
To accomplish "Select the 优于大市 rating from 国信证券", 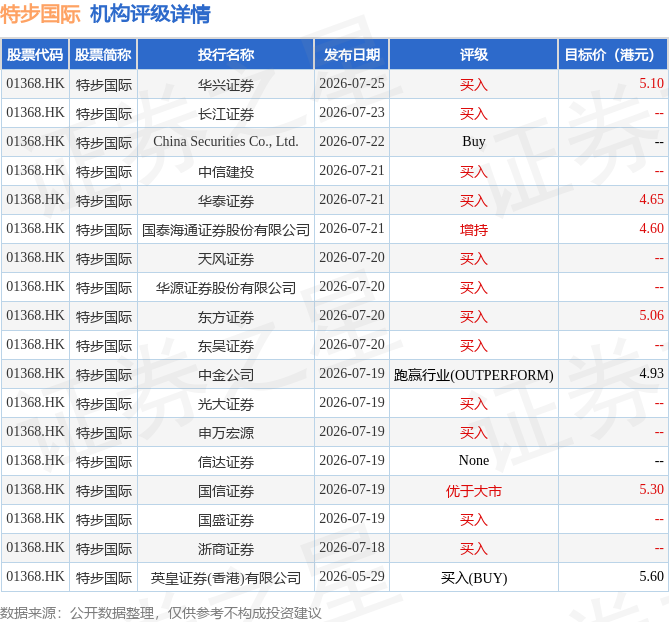I will pos(474,491).
